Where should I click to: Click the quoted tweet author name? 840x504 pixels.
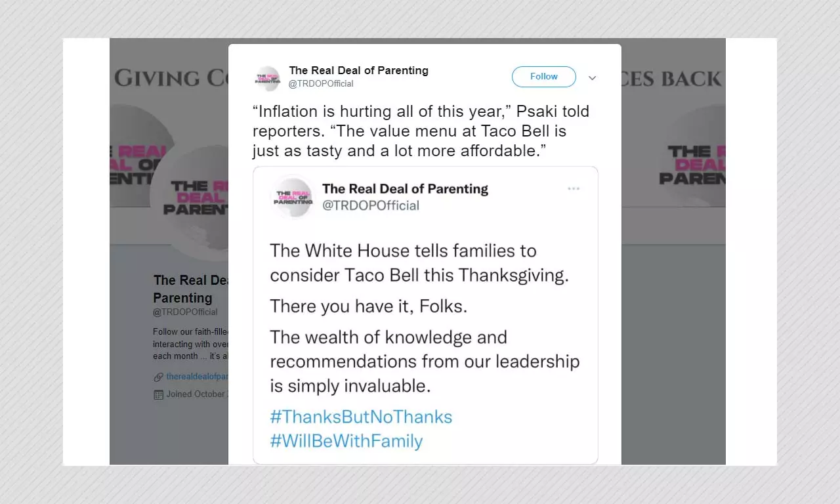pyautogui.click(x=405, y=189)
